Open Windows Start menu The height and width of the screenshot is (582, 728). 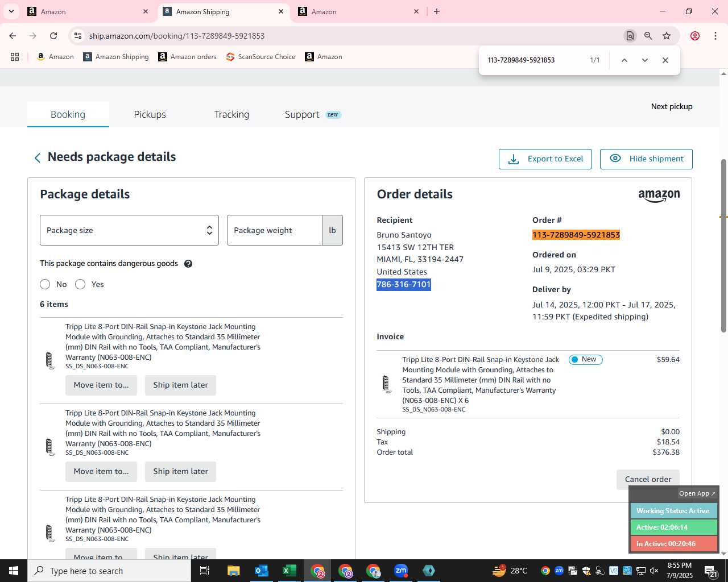click(x=14, y=571)
